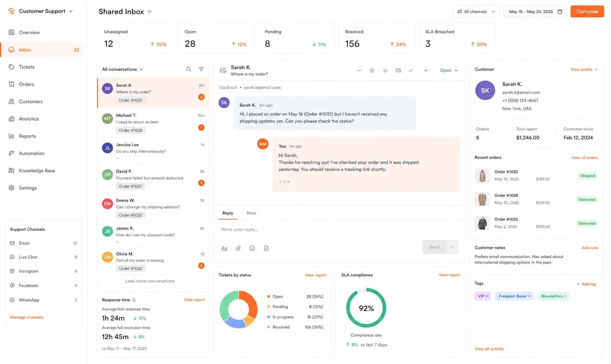
Task: Open View report link for SLA compliance
Action: (x=449, y=275)
